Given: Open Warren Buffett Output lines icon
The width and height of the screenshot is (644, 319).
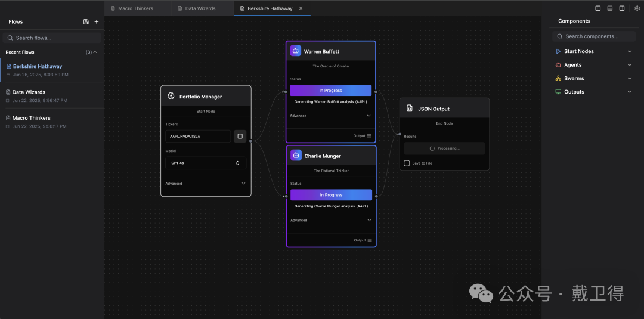Looking at the screenshot, I should [369, 136].
